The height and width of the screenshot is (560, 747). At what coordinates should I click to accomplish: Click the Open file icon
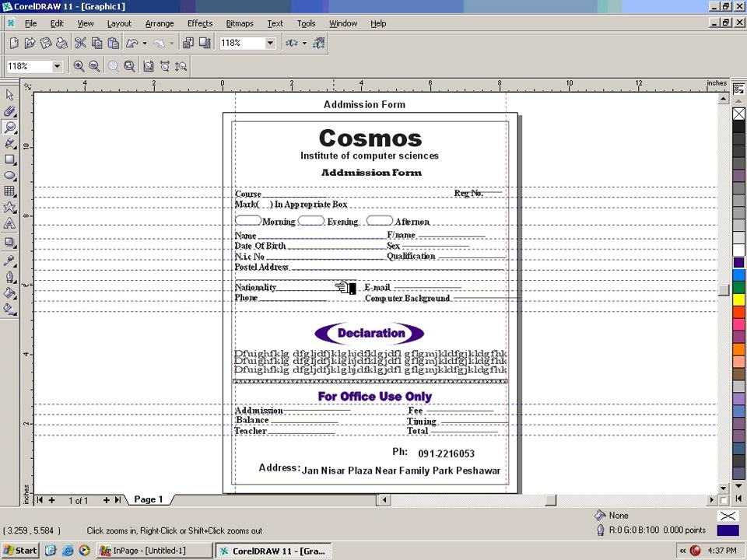click(x=30, y=44)
